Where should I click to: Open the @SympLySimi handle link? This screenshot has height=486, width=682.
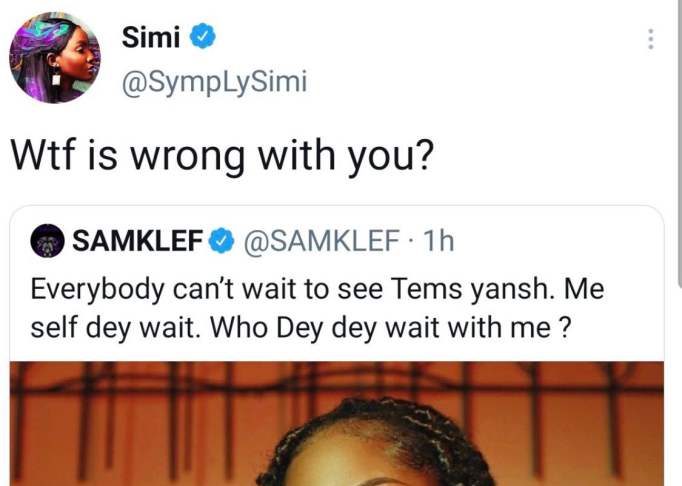click(x=214, y=82)
